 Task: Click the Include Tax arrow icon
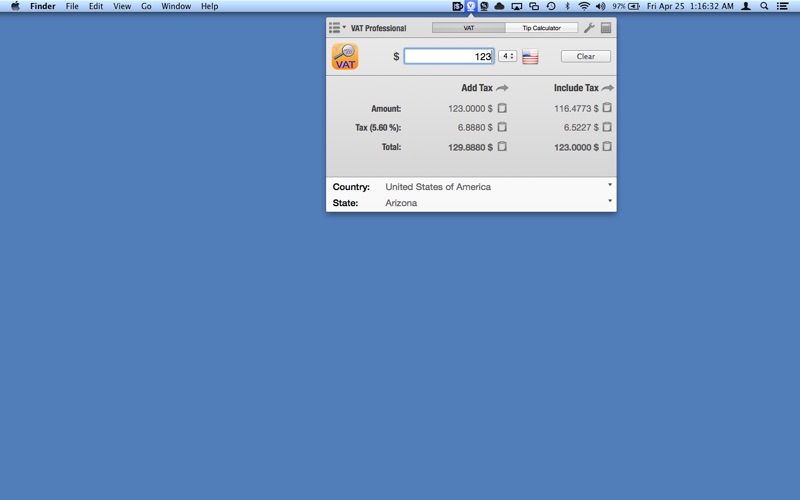(x=607, y=88)
